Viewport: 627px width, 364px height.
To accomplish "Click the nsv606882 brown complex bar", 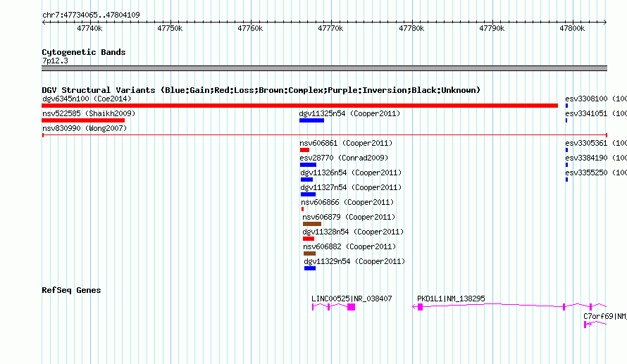I will tap(309, 253).
